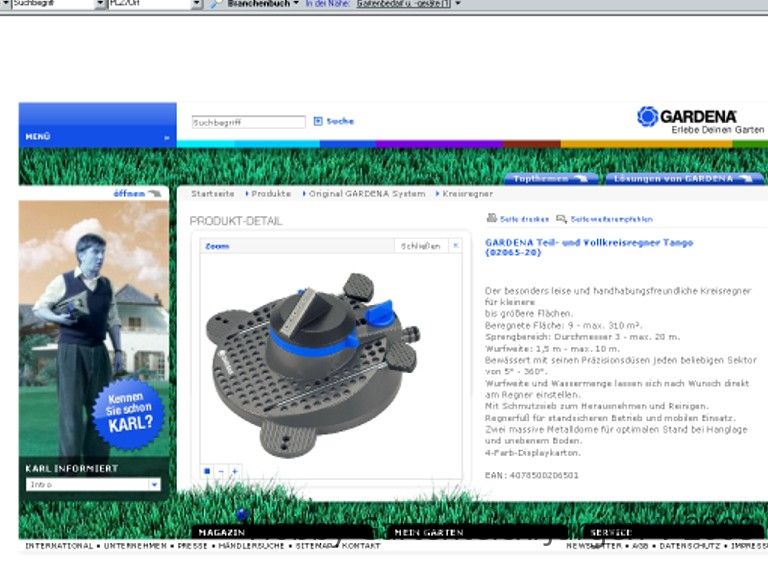Go to Produkte in breadcrumb
The height and width of the screenshot is (576, 768).
pos(271,194)
